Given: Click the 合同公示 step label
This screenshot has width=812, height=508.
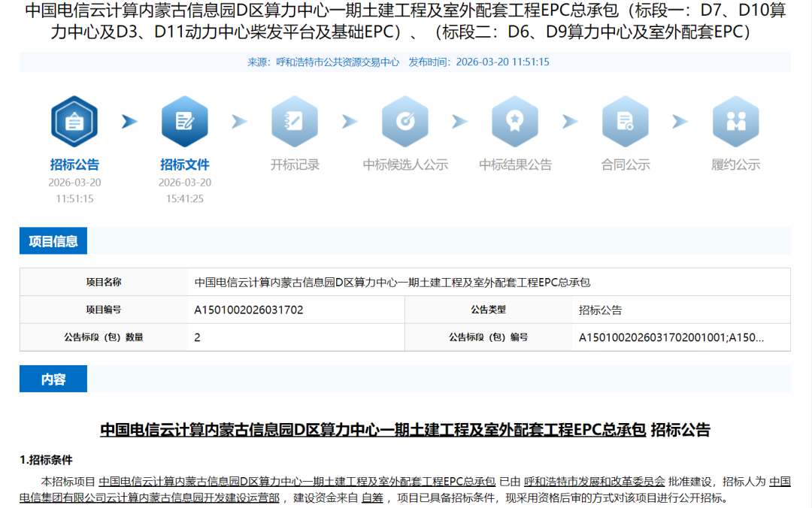Looking at the screenshot, I should pyautogui.click(x=625, y=165).
